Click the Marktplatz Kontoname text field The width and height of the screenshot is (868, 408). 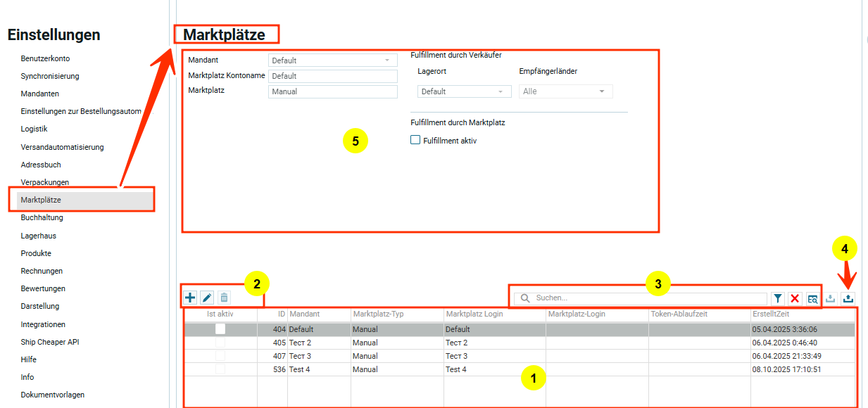pos(332,76)
